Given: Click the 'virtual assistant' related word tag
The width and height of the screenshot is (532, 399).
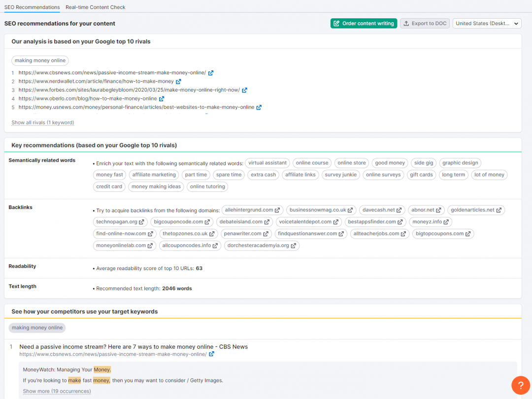Looking at the screenshot, I should click(x=267, y=163).
